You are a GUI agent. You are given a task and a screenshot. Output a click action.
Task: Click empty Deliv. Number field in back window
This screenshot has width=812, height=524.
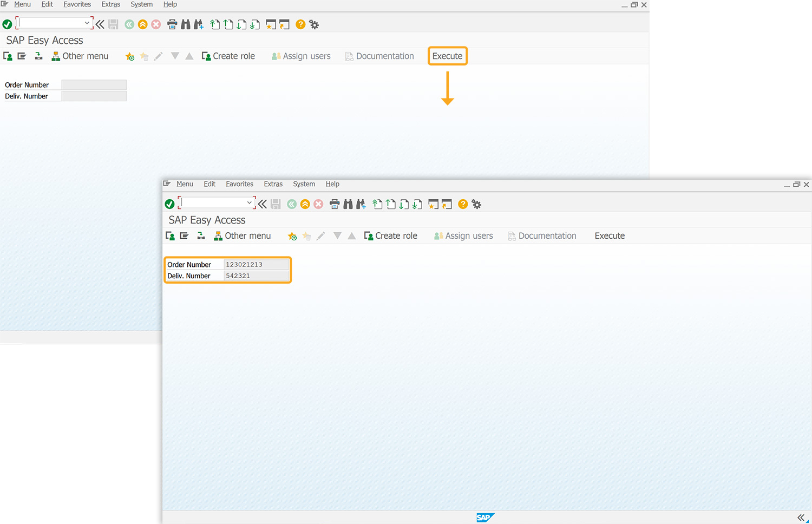94,96
